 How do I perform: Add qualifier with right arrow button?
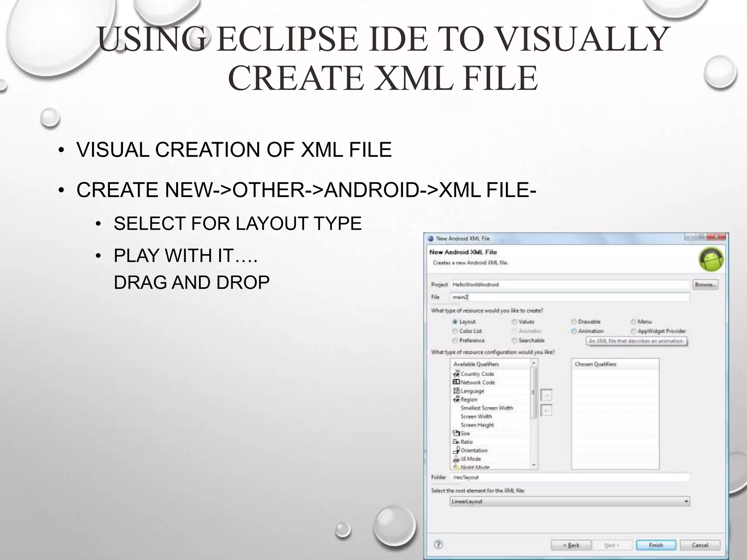coord(546,395)
